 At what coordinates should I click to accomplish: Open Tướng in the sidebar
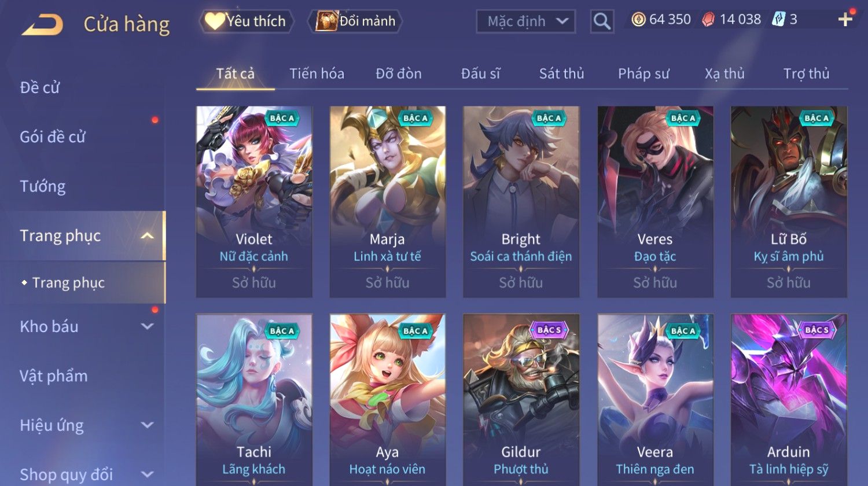click(x=43, y=186)
